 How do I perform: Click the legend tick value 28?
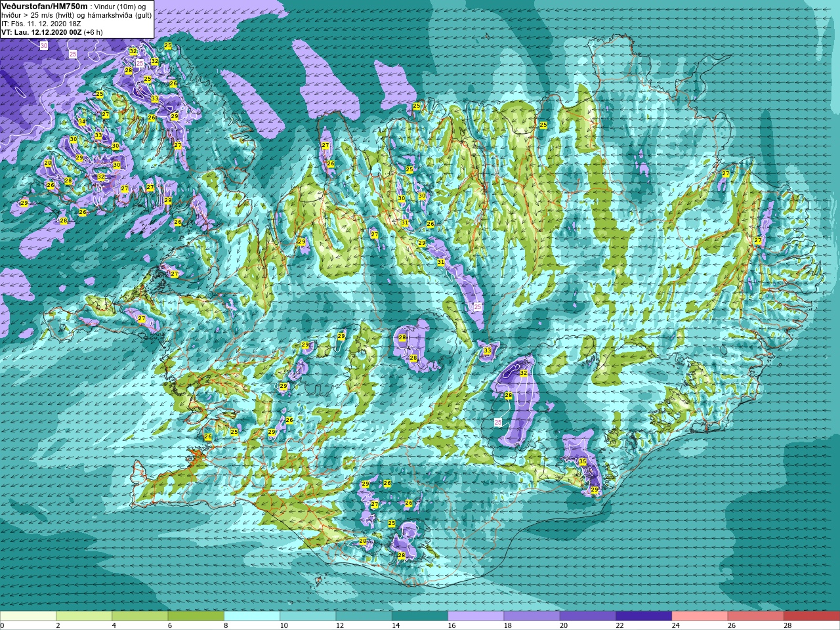coord(787,625)
